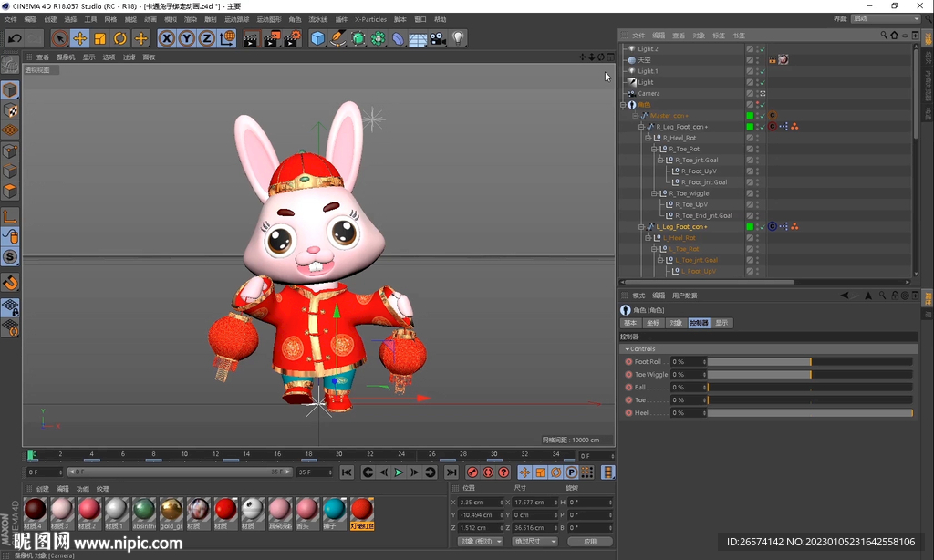Open viewport 摄像机 menu
Viewport: 934px width, 560px height.
(66, 57)
